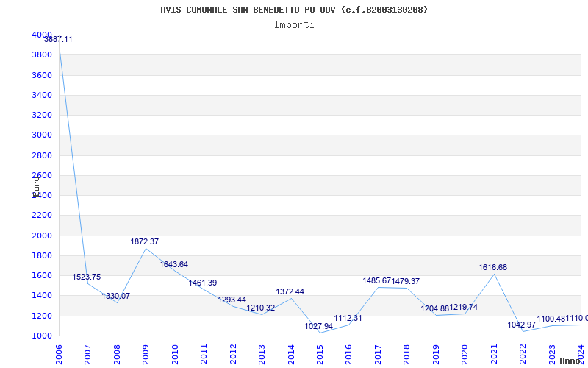Click the Importi subtitle
The height and width of the screenshot is (368, 588).
tap(294, 24)
